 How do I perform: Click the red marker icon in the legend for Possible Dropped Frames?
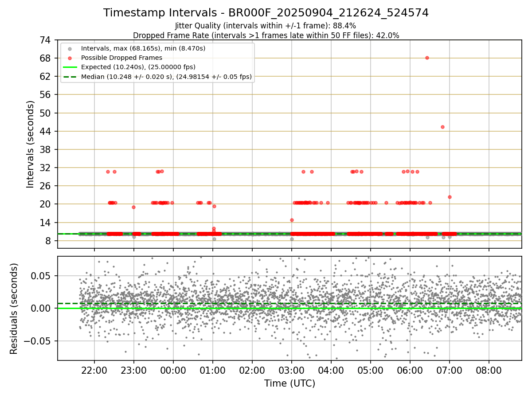point(70,58)
